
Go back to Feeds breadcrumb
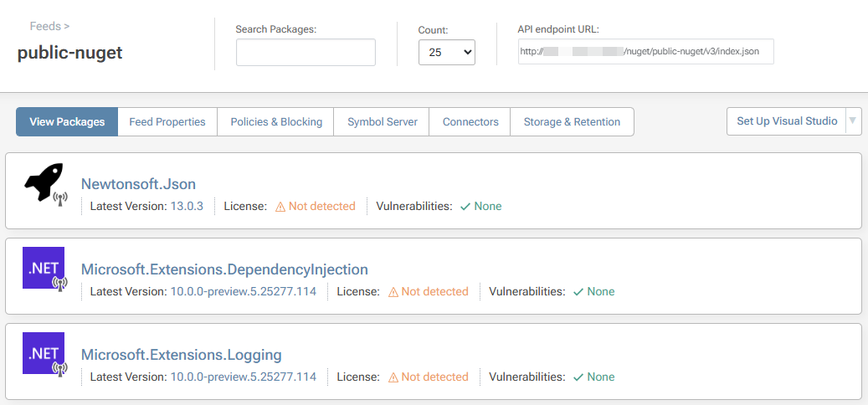(x=45, y=26)
